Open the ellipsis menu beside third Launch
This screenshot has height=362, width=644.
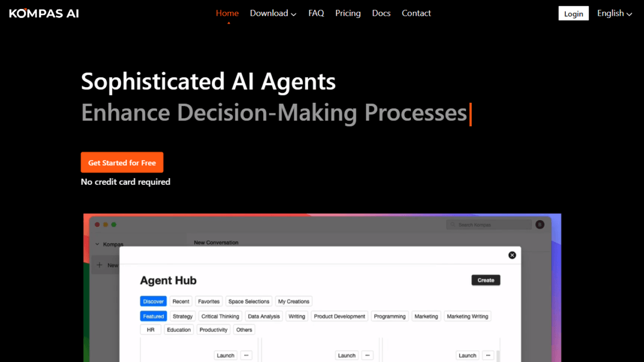pos(488,355)
